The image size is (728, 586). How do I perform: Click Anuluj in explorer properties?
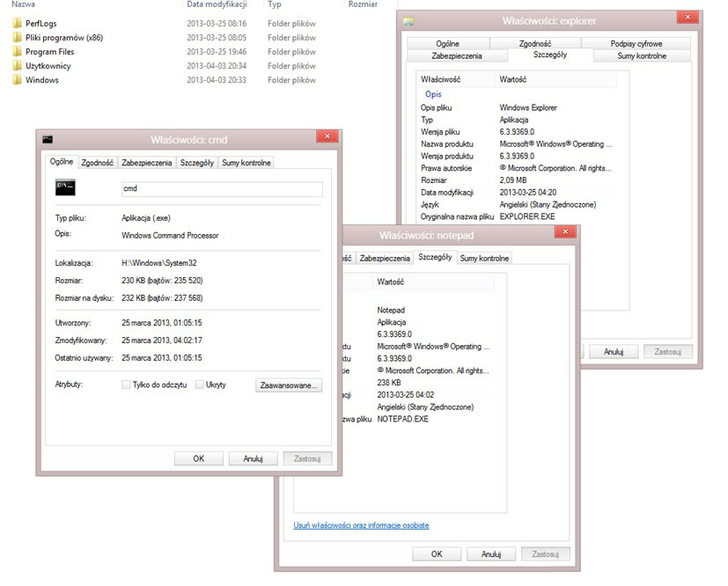pyautogui.click(x=614, y=352)
